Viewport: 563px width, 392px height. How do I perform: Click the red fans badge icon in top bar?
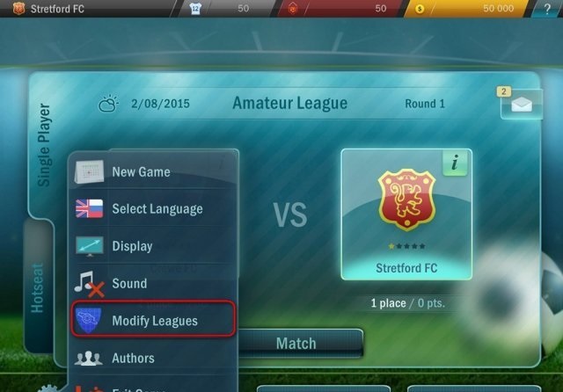pos(293,9)
